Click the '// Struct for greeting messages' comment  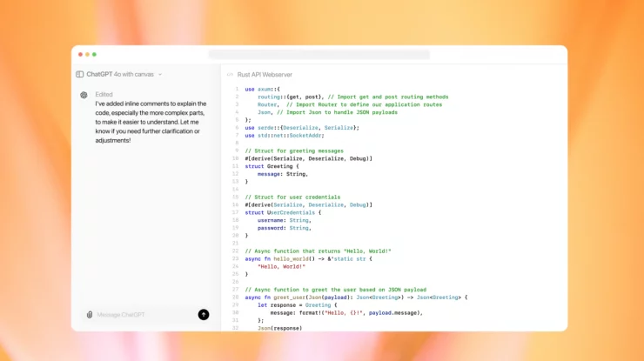click(294, 150)
